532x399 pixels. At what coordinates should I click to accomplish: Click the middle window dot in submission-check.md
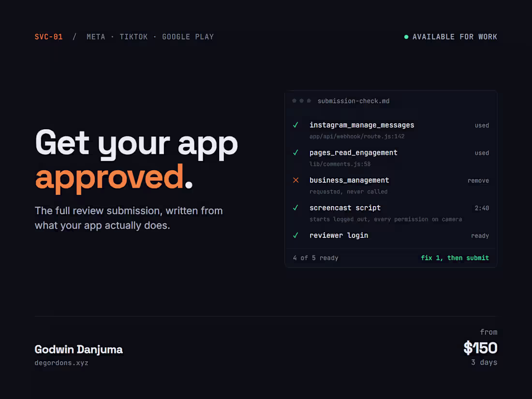(302, 101)
